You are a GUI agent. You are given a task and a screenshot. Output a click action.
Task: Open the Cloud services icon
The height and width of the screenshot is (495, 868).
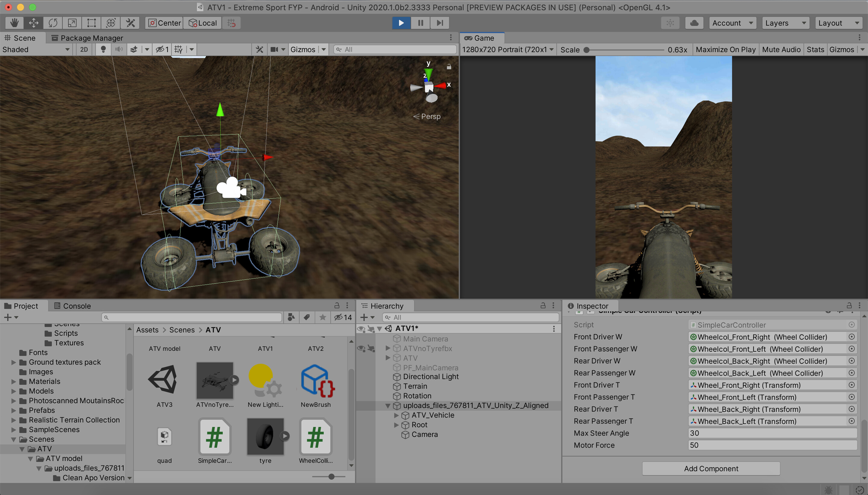tap(694, 23)
